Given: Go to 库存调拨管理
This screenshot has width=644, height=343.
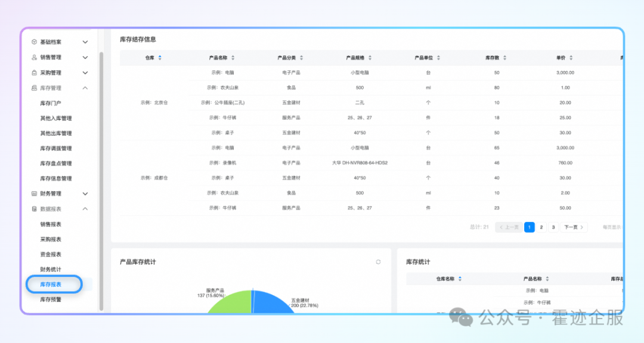Looking at the screenshot, I should 56,149.
